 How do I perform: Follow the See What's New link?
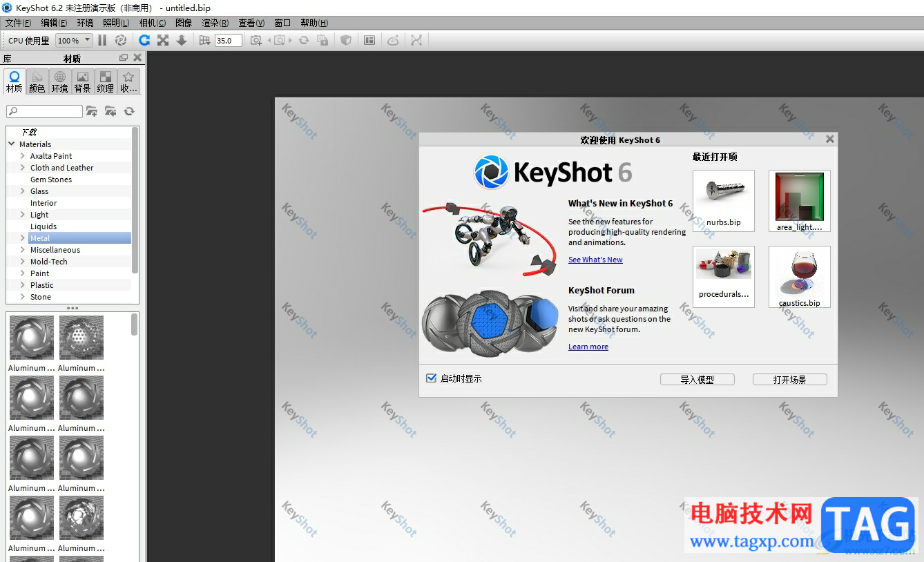point(595,260)
